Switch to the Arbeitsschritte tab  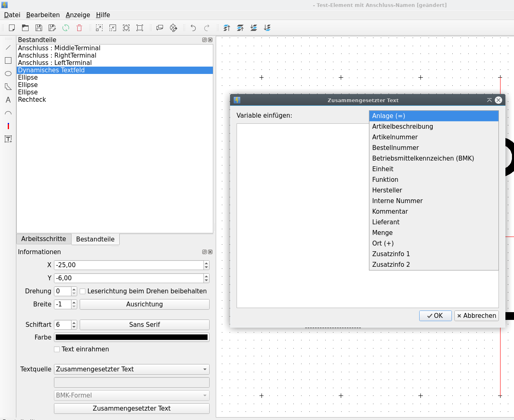click(x=44, y=239)
